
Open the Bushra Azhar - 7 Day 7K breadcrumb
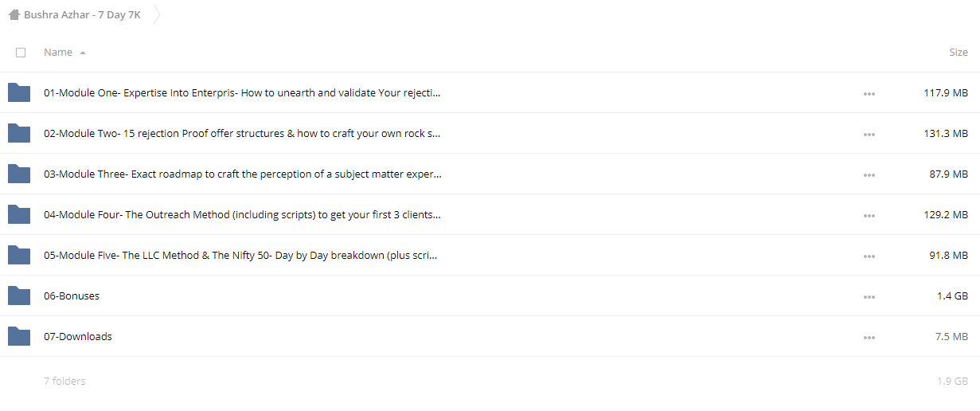click(82, 14)
